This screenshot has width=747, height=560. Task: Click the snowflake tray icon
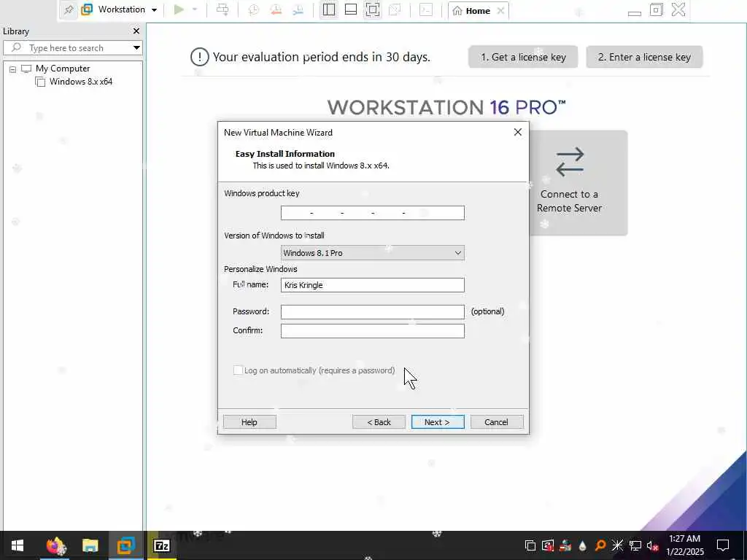coord(617,545)
